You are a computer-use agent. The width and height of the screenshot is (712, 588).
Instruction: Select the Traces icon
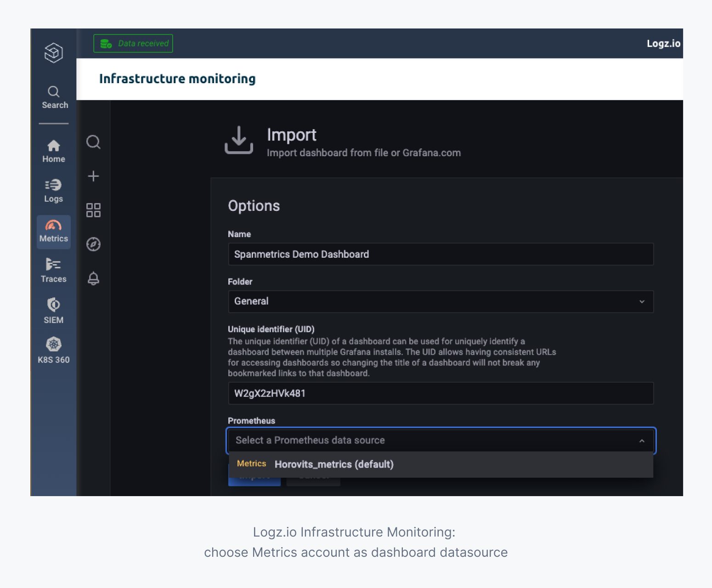click(x=53, y=270)
